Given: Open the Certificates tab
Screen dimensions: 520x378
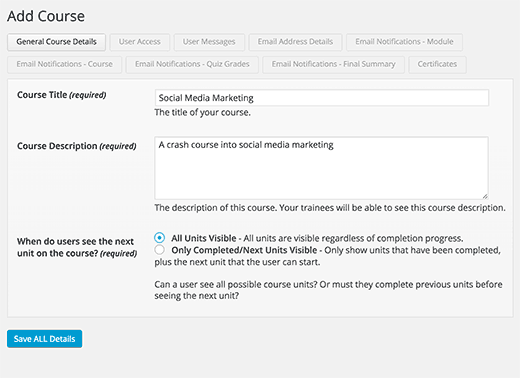Looking at the screenshot, I should tap(437, 64).
